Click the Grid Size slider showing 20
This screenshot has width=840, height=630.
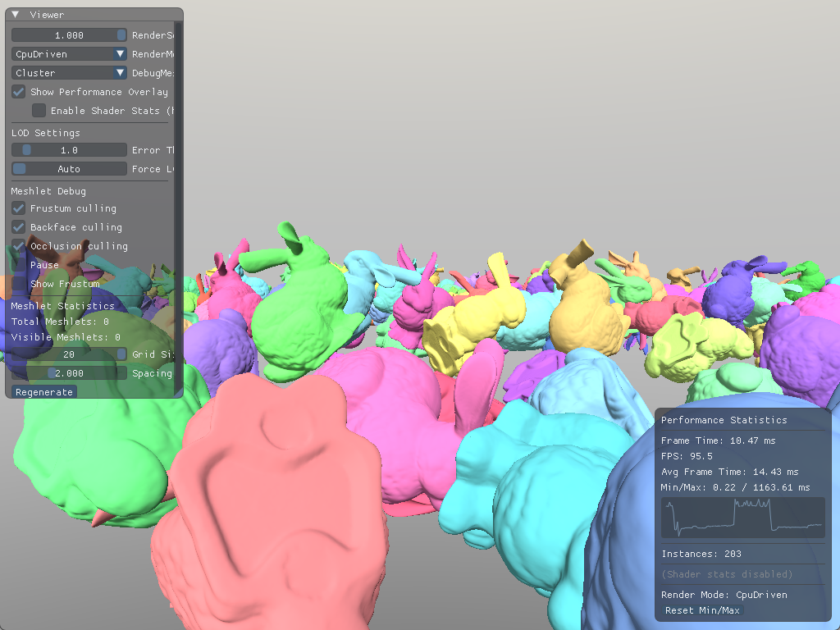click(69, 354)
